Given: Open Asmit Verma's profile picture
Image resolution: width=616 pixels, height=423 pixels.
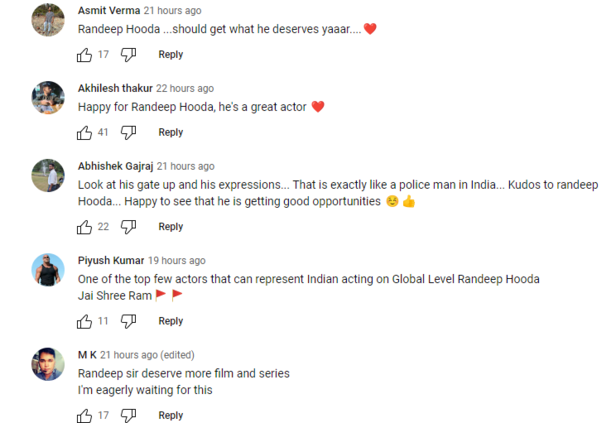Looking at the screenshot, I should 48,20.
